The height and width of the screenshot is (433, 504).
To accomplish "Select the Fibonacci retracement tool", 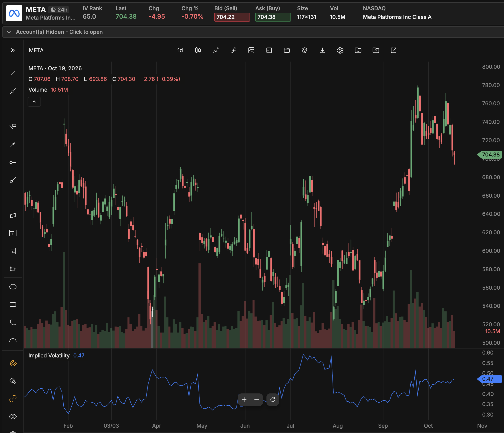I will [x=13, y=269].
